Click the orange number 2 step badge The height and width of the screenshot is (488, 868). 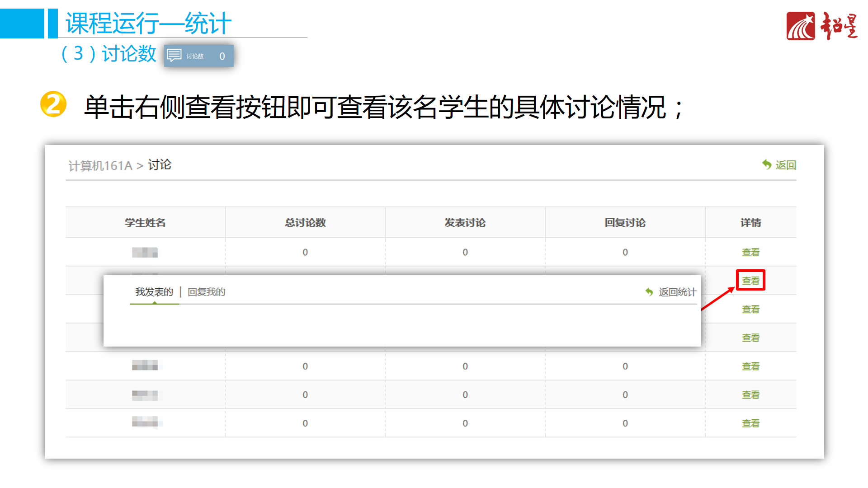pyautogui.click(x=53, y=104)
